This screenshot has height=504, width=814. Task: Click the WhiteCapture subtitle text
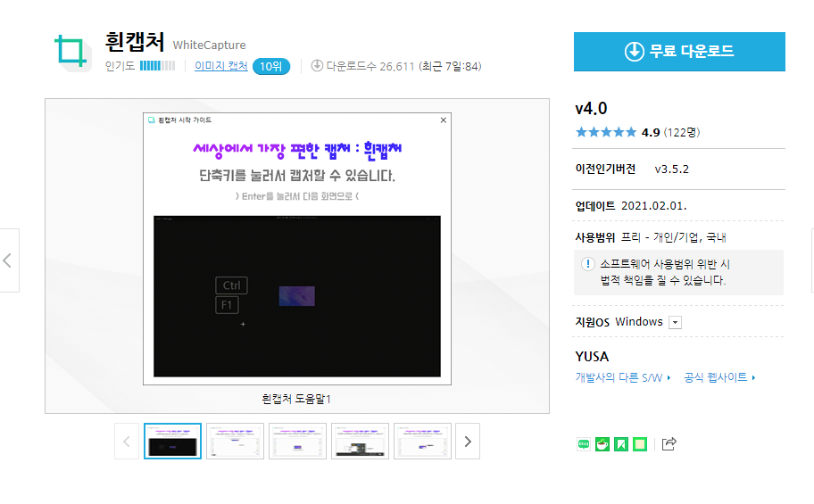point(209,45)
